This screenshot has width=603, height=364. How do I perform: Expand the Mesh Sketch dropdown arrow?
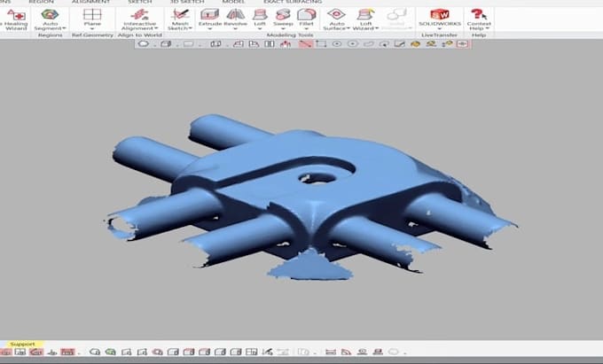click(x=190, y=28)
